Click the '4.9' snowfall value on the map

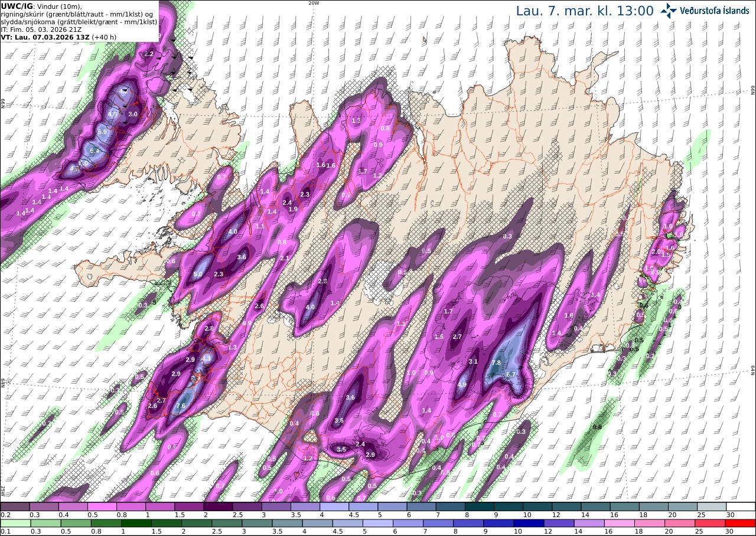pos(462,384)
